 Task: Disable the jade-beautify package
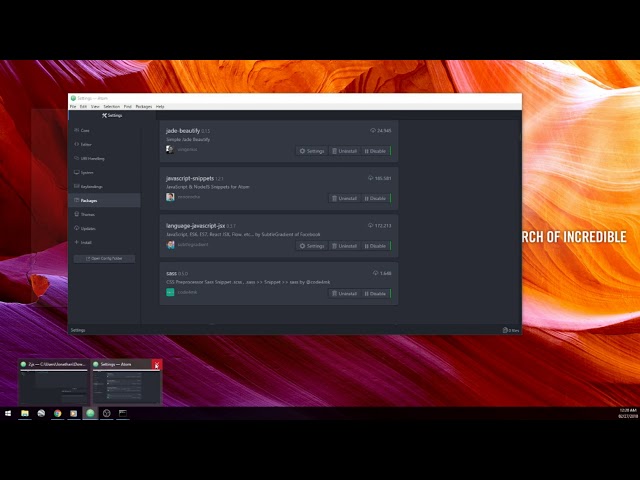point(376,151)
